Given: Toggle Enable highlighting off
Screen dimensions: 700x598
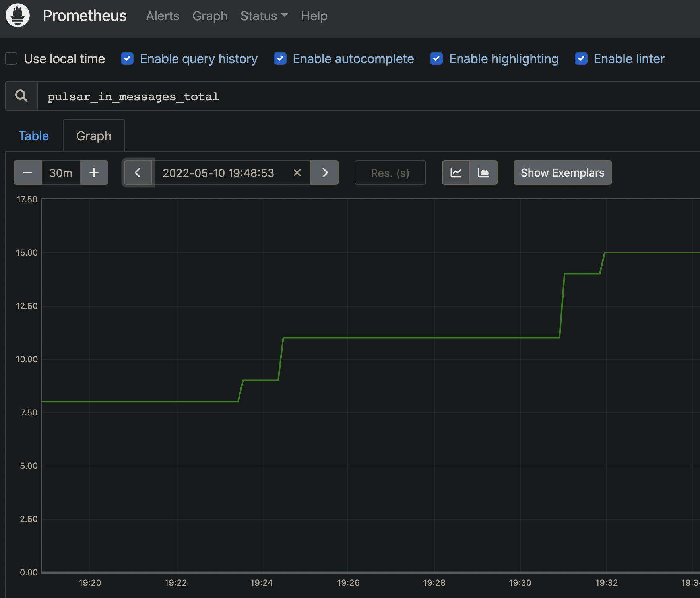Looking at the screenshot, I should 436,58.
